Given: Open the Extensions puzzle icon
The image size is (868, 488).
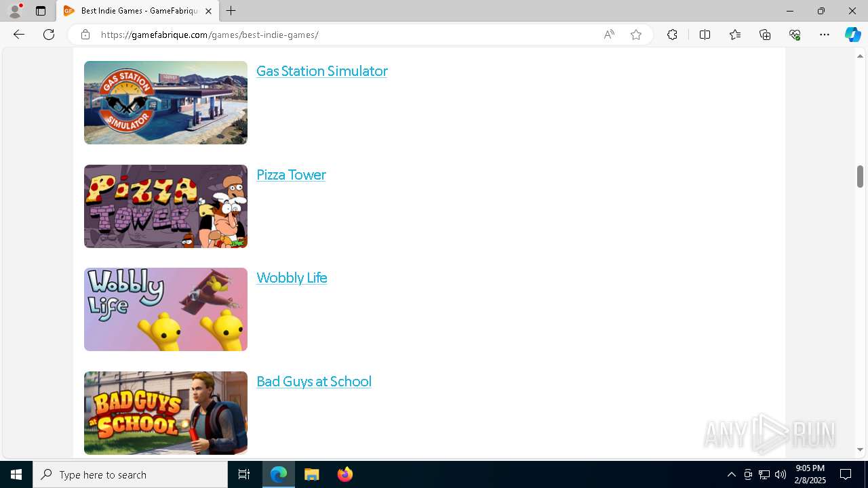Looking at the screenshot, I should [672, 35].
